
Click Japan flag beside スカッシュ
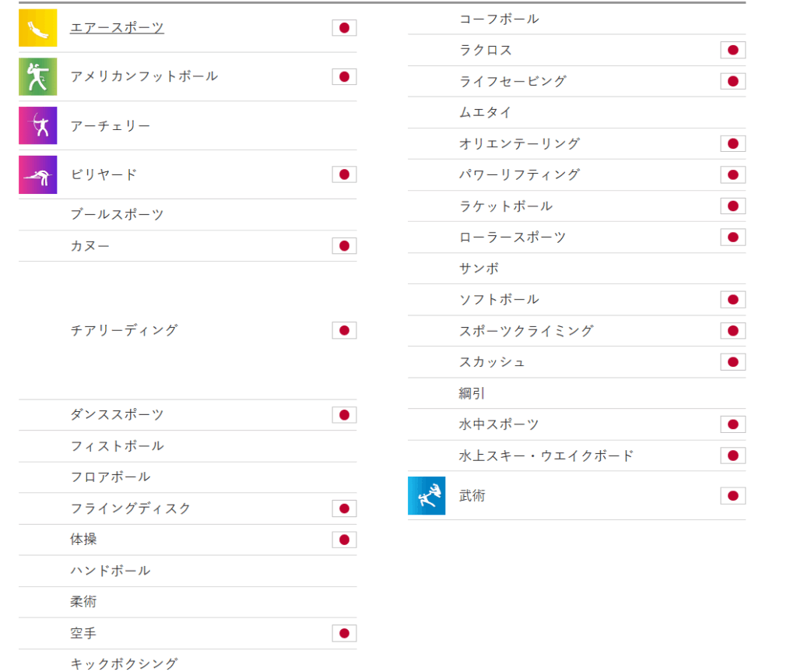click(733, 361)
